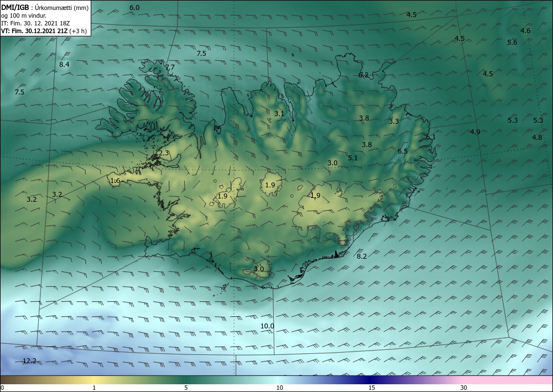Click the initial time line "IT: Fim. 30. 12. 2021 18Z"
This screenshot has height=392, width=553.
coord(35,23)
